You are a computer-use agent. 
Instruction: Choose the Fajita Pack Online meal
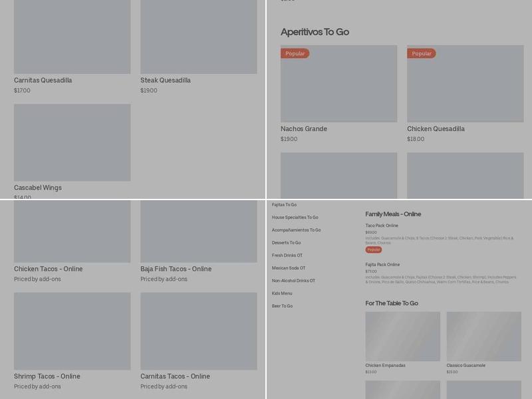(382, 265)
